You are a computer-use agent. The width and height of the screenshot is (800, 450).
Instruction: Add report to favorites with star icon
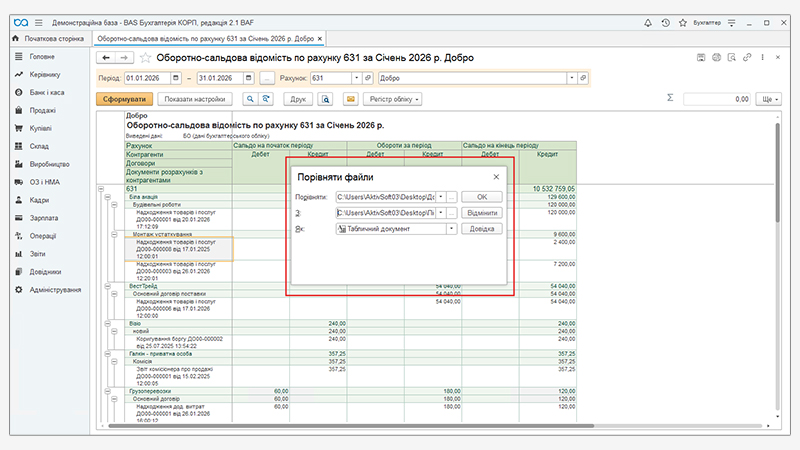[x=146, y=58]
